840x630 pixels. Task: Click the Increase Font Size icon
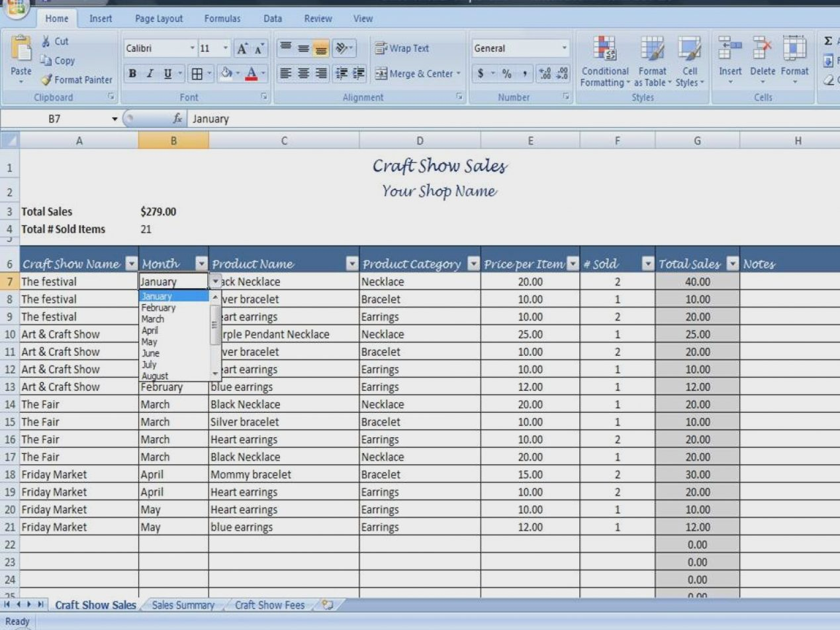click(243, 49)
